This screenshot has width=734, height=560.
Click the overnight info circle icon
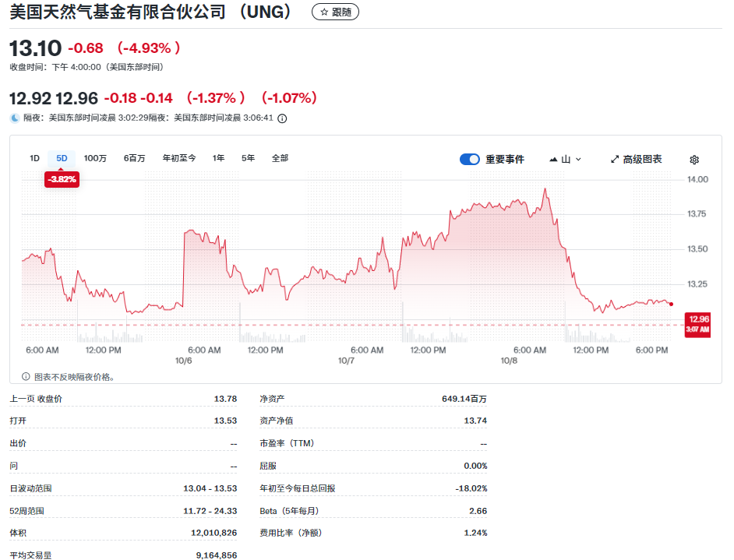click(282, 118)
